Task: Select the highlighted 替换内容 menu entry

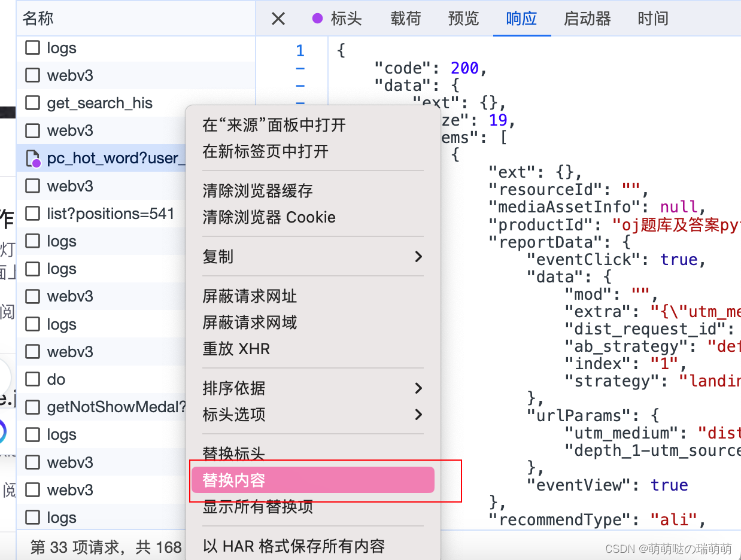Action: (312, 480)
